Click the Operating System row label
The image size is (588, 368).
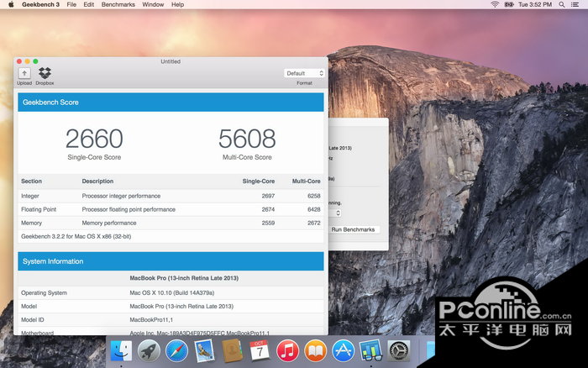coord(44,292)
